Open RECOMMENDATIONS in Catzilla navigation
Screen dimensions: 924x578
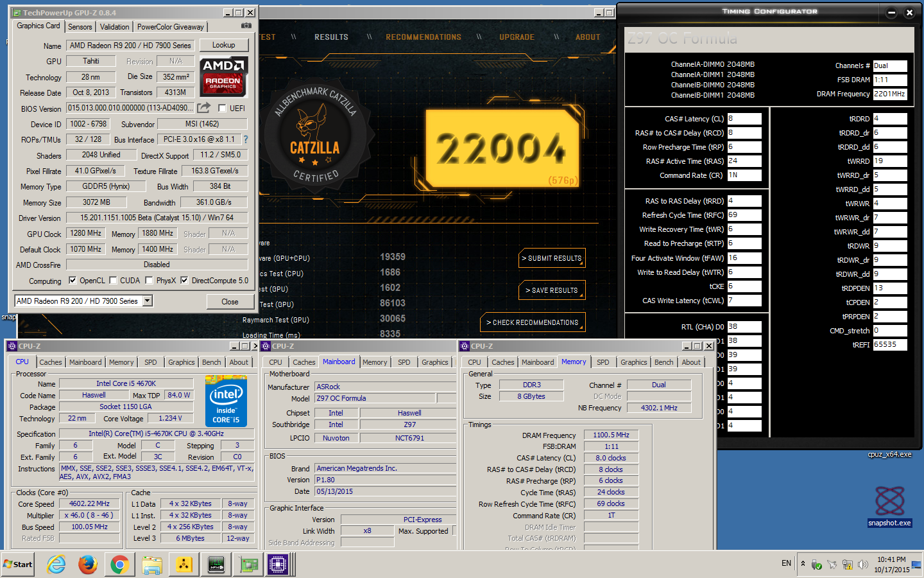(424, 37)
